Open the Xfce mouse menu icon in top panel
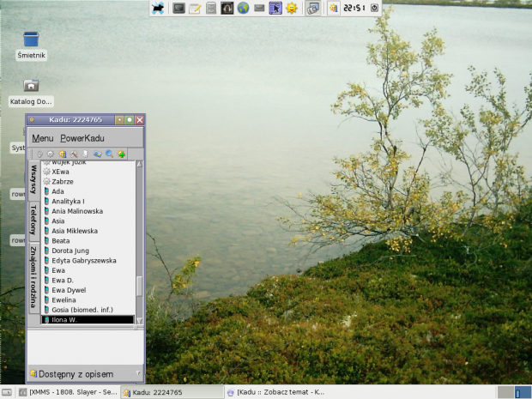The image size is (532, 399). [158, 8]
